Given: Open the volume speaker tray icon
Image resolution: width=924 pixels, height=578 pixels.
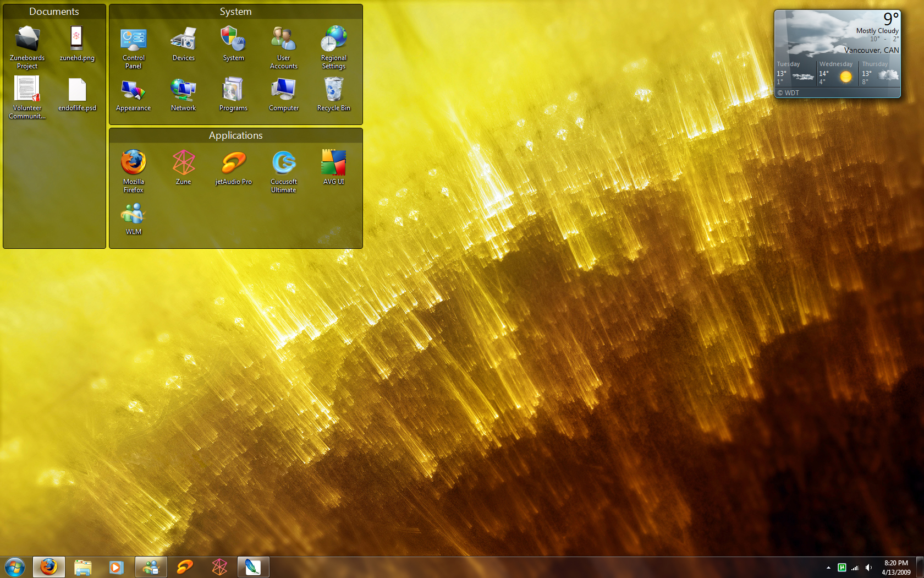Looking at the screenshot, I should [868, 568].
